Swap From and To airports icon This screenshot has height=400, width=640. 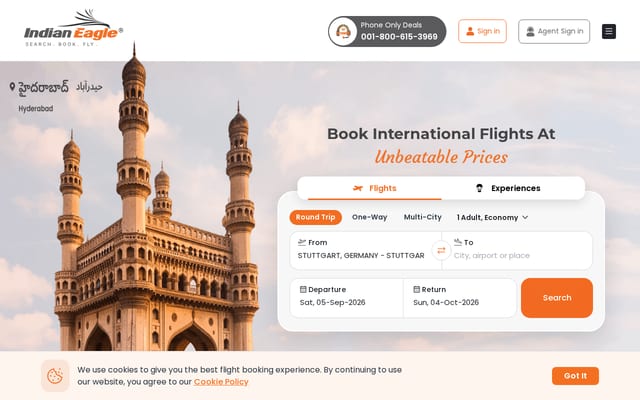441,251
